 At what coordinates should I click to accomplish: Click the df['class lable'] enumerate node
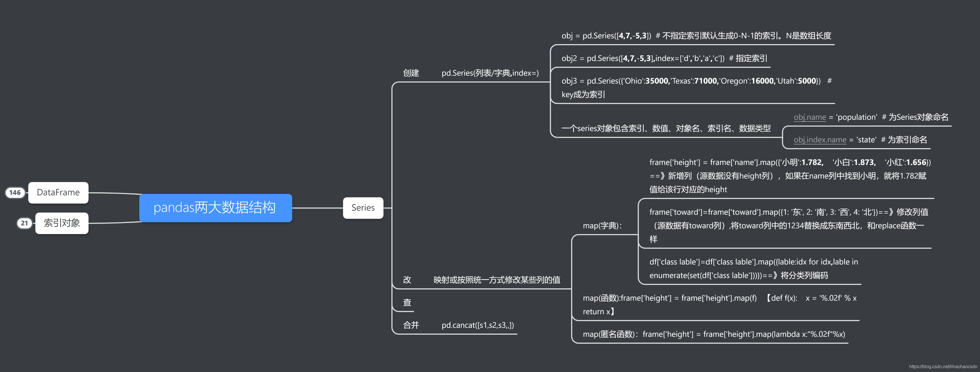click(x=753, y=269)
